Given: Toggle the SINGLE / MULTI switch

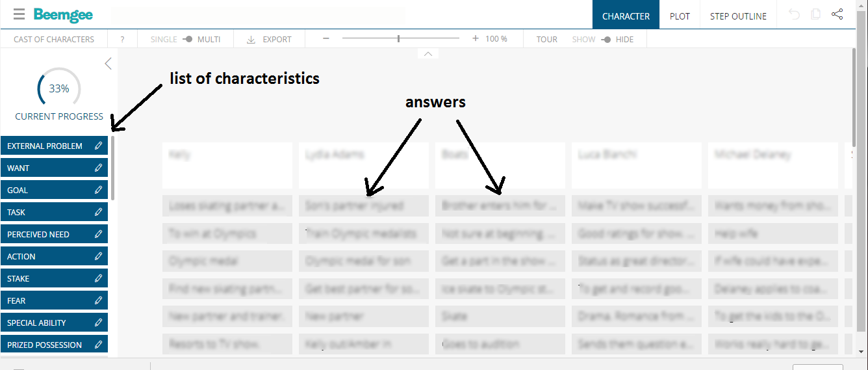Looking at the screenshot, I should (x=187, y=39).
